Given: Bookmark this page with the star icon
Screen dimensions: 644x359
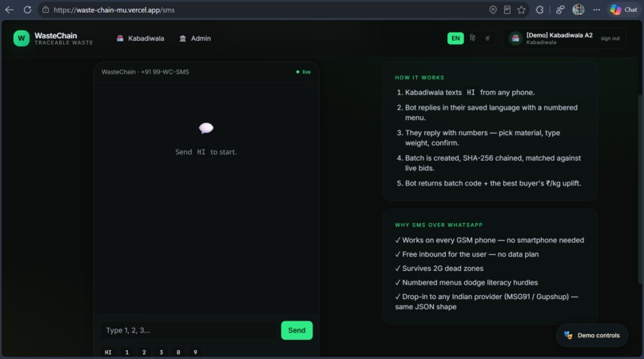Looking at the screenshot, I should click(x=522, y=10).
